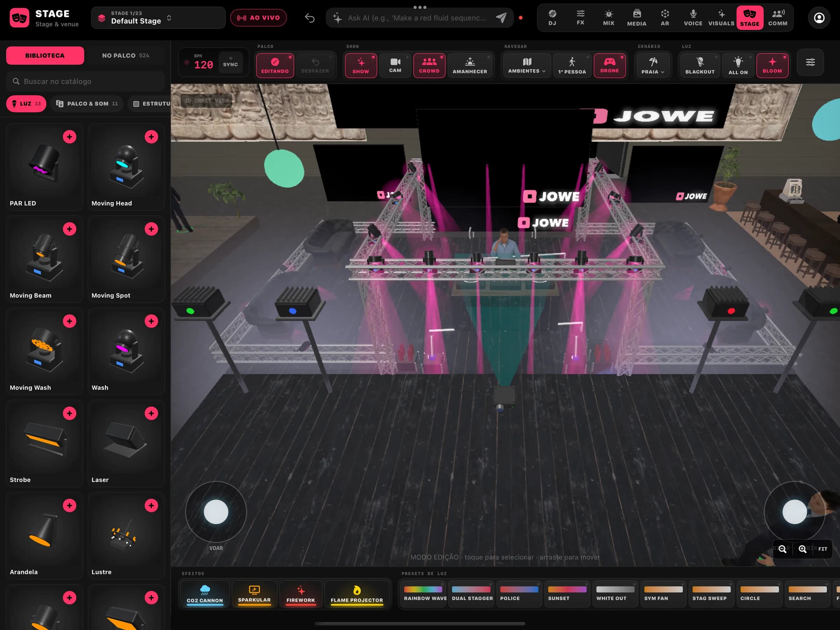Trigger the FLAME PROJECTOR effect
Viewport: 840px width, 630px height.
357,594
